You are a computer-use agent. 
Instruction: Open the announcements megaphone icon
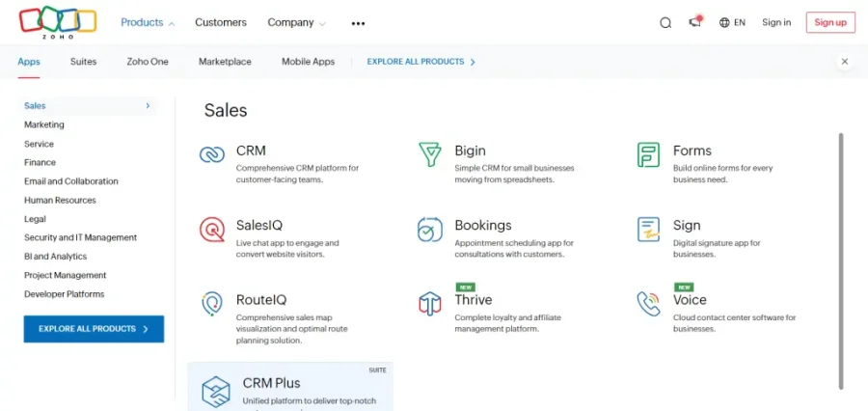click(694, 22)
